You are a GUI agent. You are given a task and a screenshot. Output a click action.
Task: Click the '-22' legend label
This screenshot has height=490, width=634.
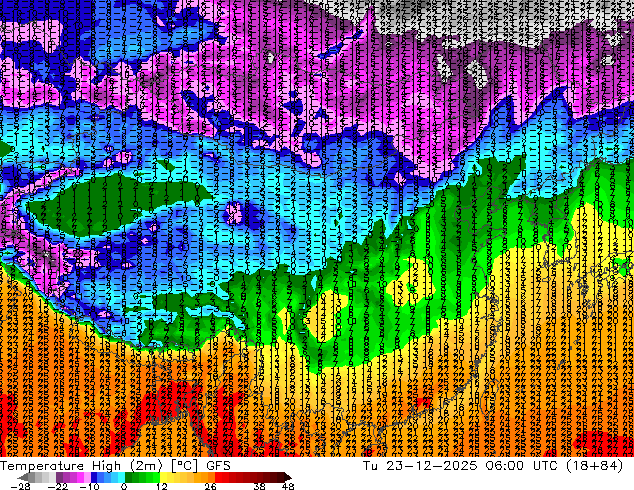(x=58, y=486)
